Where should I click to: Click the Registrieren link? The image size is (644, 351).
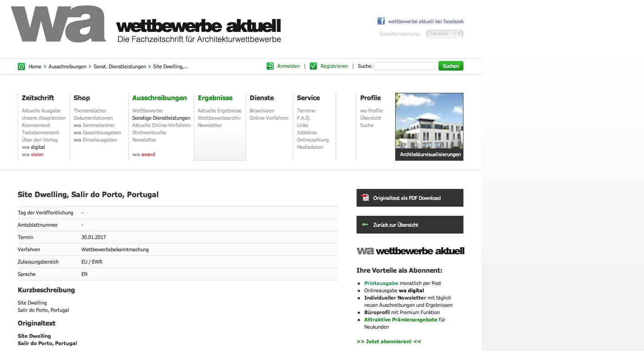pyautogui.click(x=334, y=66)
